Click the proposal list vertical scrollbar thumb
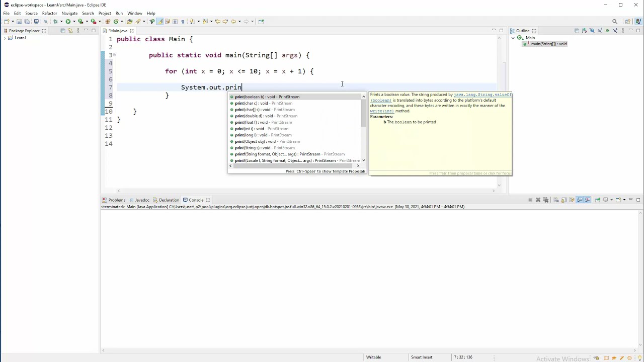The height and width of the screenshot is (362, 644). click(363, 113)
